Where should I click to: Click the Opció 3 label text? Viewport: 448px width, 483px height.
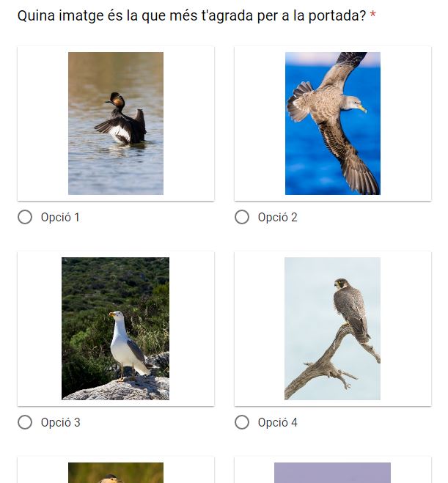point(60,423)
